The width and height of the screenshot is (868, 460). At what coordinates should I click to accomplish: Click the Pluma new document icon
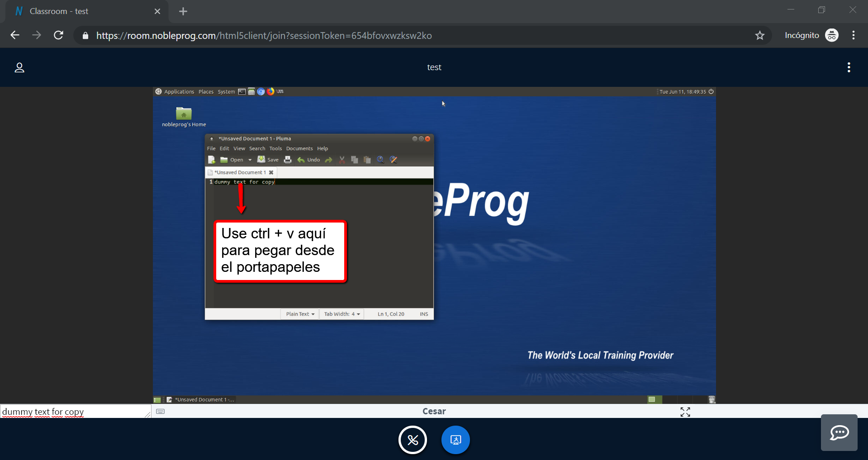211,160
